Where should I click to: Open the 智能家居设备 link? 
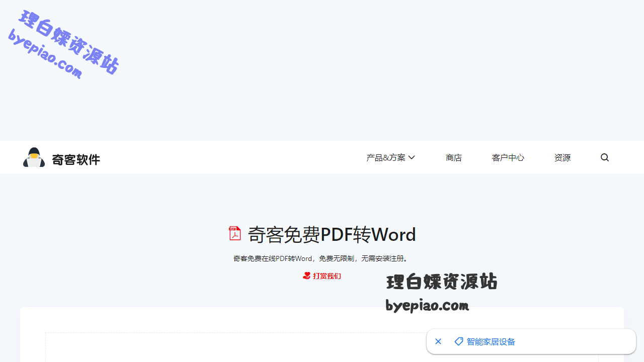[491, 342]
